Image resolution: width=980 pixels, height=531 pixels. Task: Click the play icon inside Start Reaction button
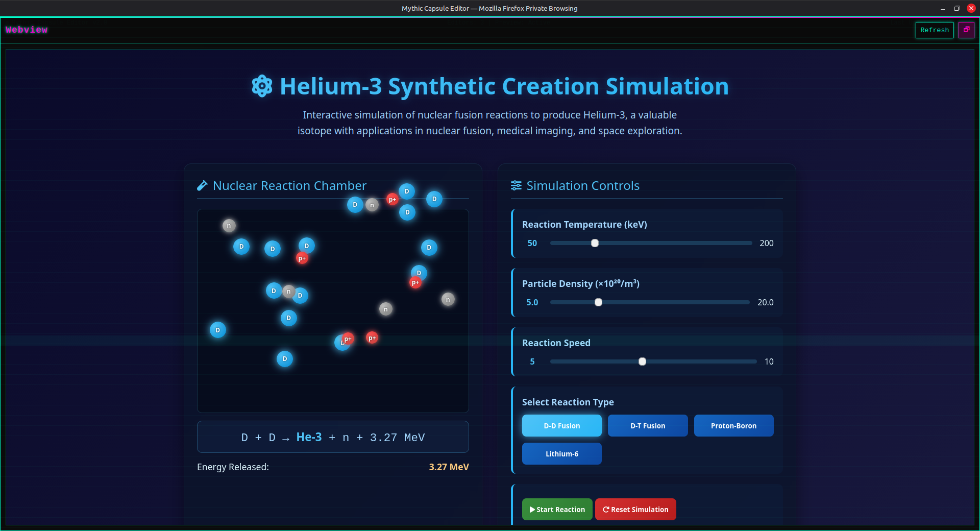[x=531, y=510]
